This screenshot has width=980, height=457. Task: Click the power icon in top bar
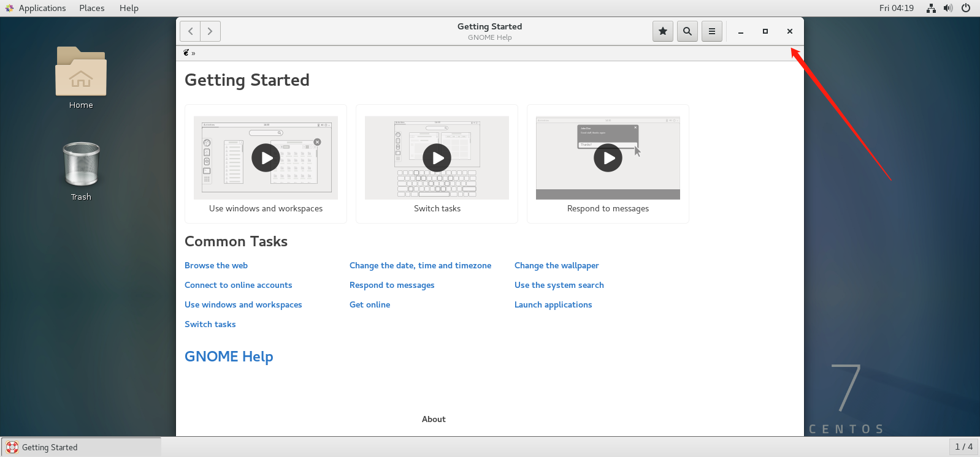(966, 8)
